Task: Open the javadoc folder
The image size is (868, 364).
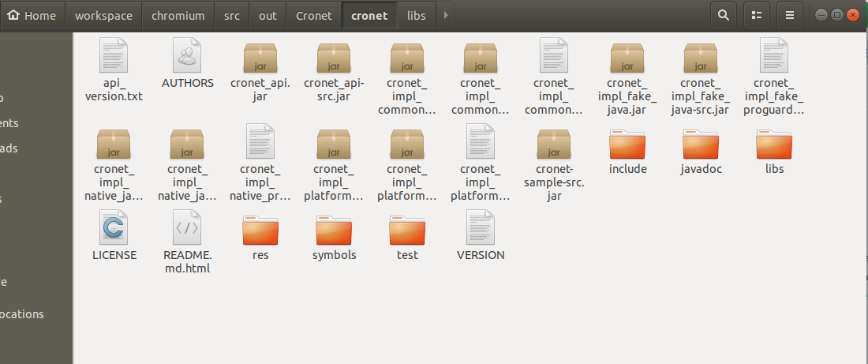Action: pyautogui.click(x=701, y=144)
